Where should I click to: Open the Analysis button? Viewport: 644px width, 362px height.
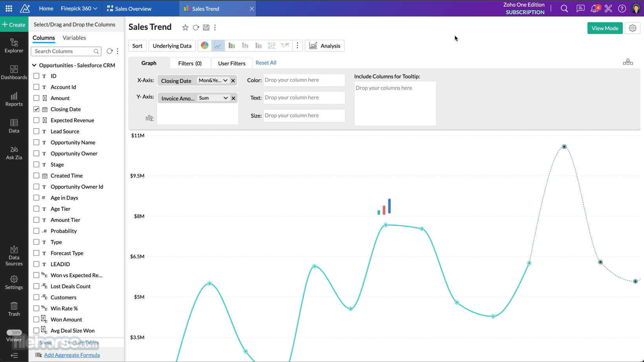coord(325,46)
